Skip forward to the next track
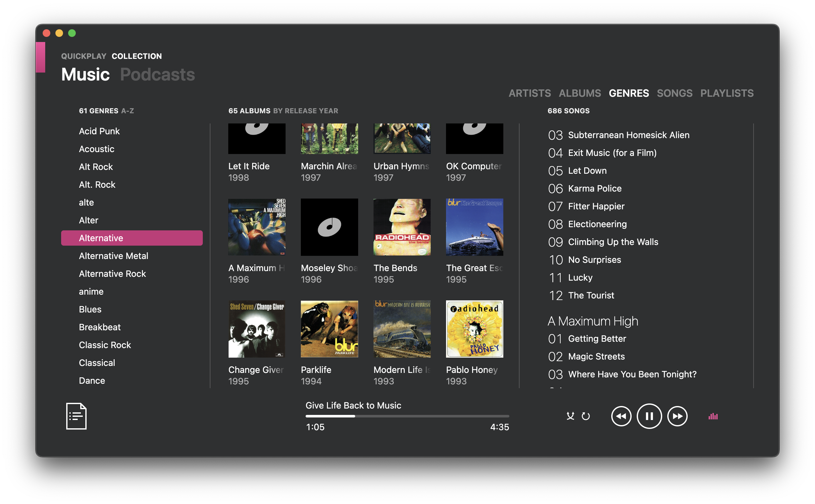The height and width of the screenshot is (504, 815). (677, 416)
